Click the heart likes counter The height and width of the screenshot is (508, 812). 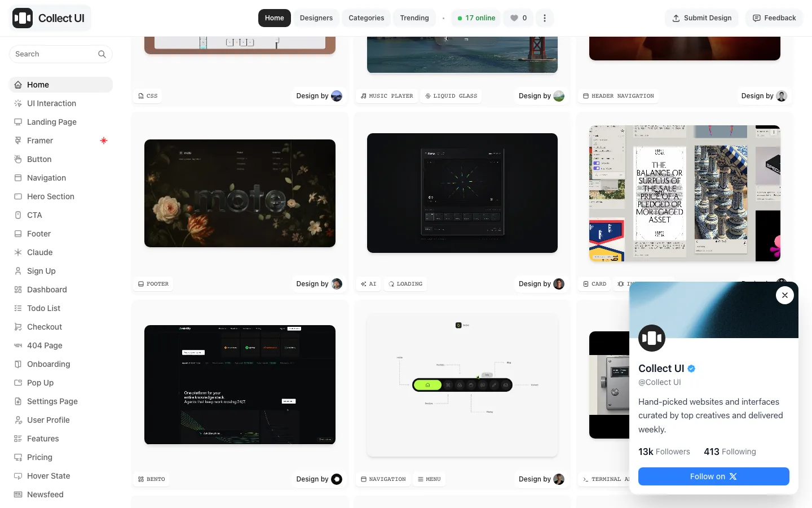point(519,18)
